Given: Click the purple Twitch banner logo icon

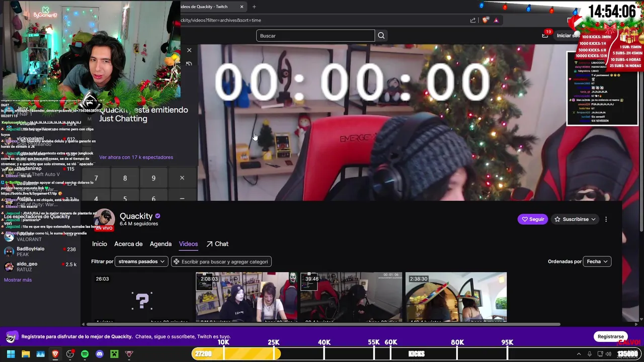Looking at the screenshot, I should pyautogui.click(x=12, y=337).
